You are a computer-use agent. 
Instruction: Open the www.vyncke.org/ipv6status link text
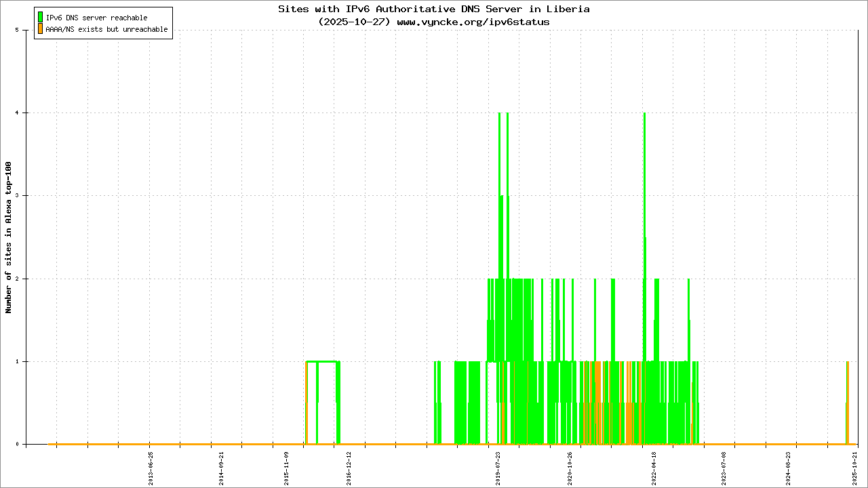click(473, 22)
